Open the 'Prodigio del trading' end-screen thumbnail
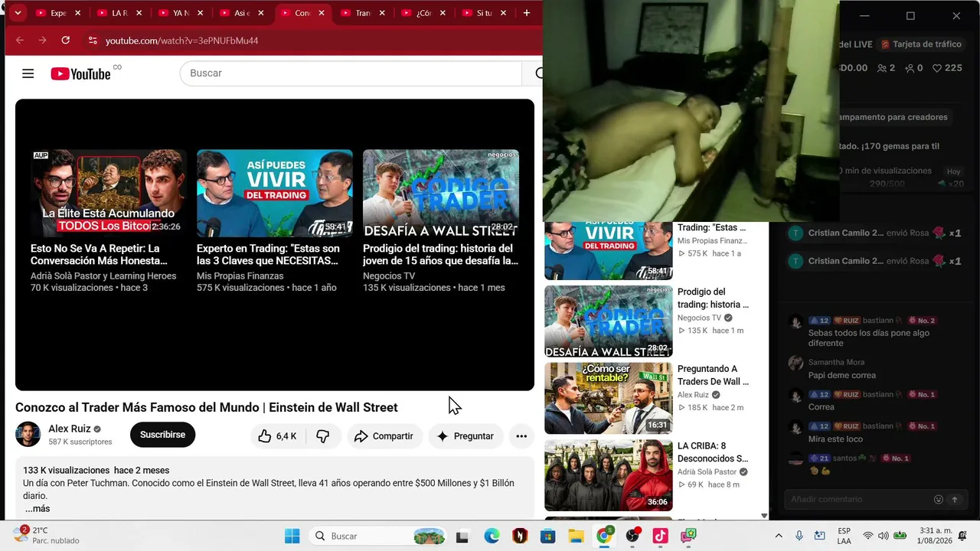980x551 pixels. [x=441, y=194]
